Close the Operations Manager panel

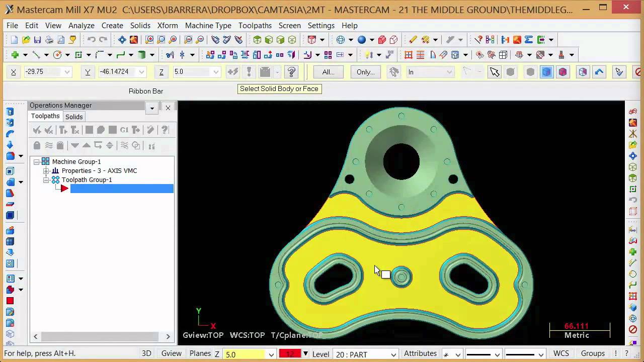click(x=168, y=108)
